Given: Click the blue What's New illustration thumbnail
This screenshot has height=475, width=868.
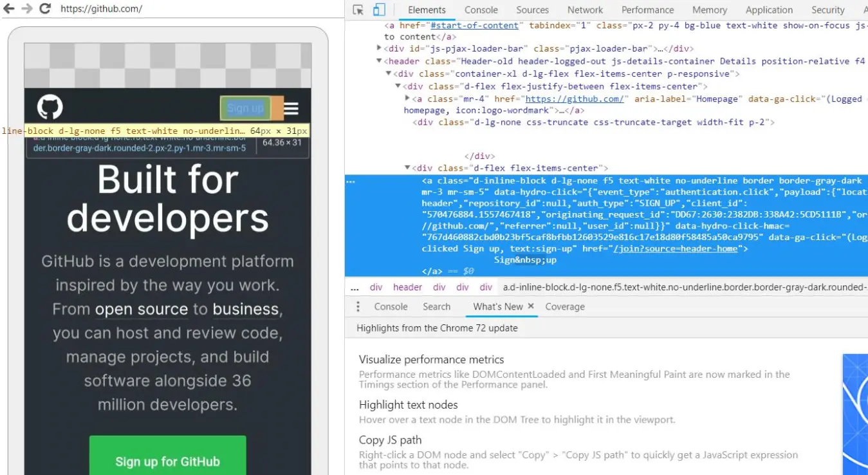Looking at the screenshot, I should (855, 414).
